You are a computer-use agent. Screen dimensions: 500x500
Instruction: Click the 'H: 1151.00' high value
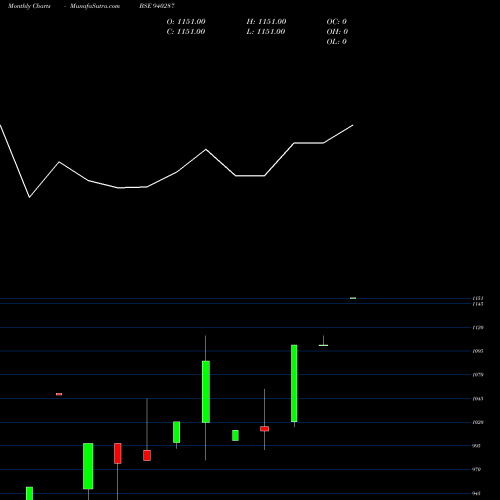266,22
